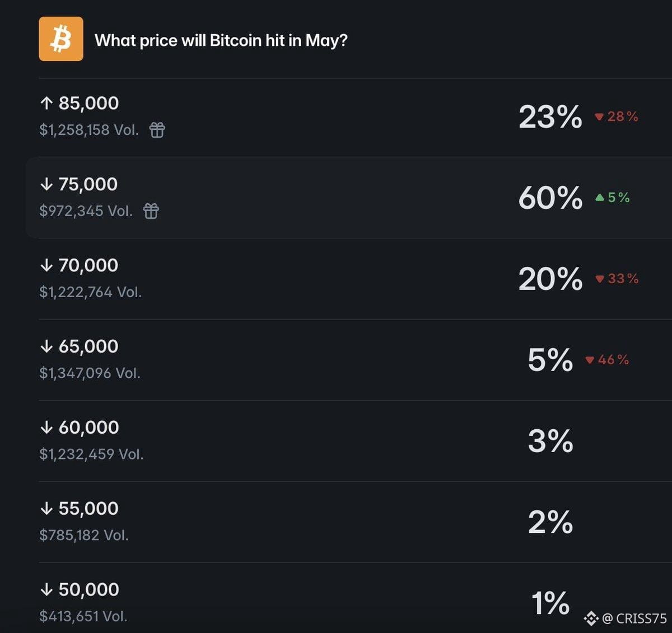
Task: Click the down arrow next to 75,000
Action: click(x=46, y=184)
